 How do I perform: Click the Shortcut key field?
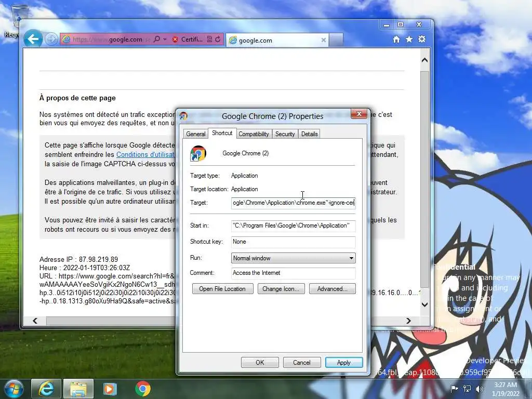293,242
